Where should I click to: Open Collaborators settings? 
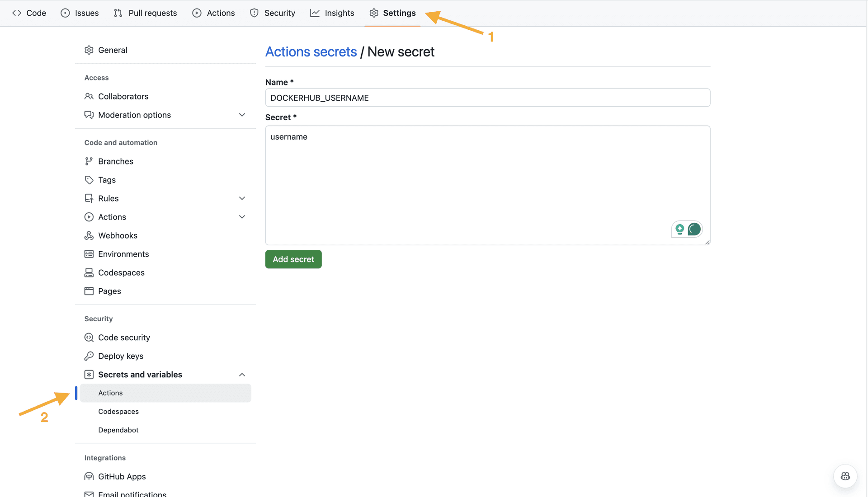click(165, 96)
